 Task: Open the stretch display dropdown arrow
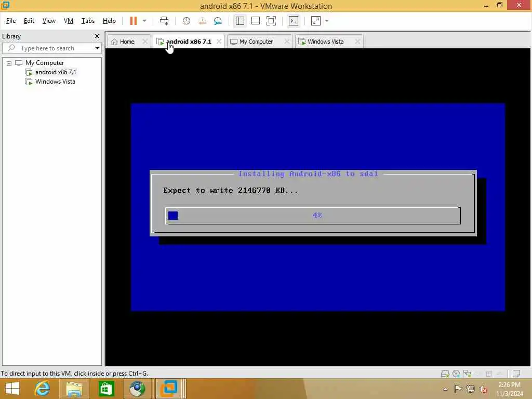[x=327, y=21]
